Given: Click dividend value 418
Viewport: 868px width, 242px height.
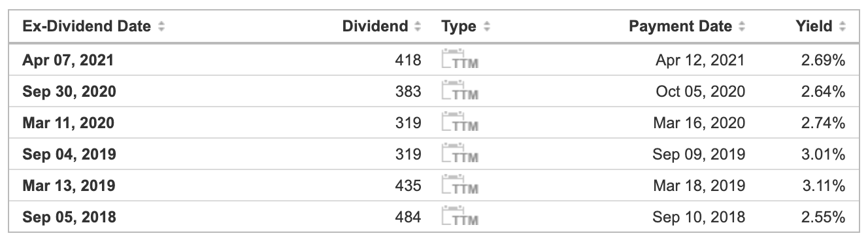Looking at the screenshot, I should (x=409, y=60).
